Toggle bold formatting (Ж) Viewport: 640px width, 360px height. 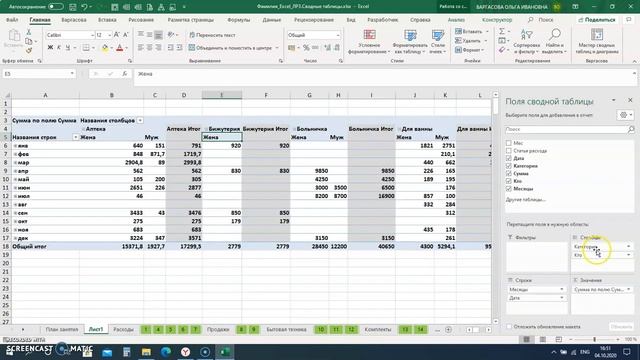tap(50, 48)
